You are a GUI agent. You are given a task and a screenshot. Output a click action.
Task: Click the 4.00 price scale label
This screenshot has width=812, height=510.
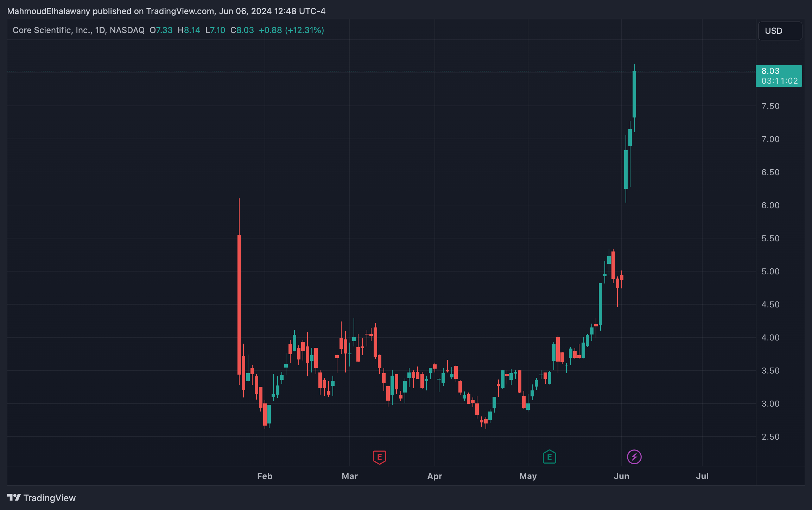coord(770,338)
